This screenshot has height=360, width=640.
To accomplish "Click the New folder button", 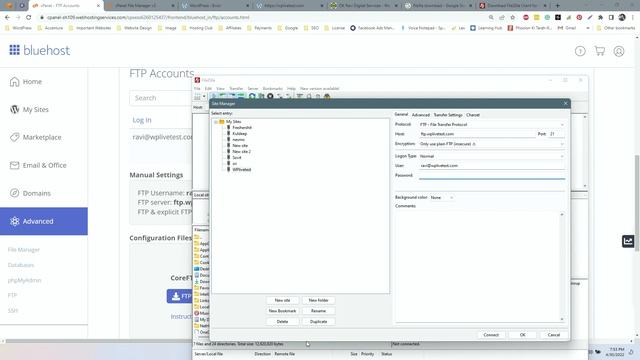I will (x=318, y=300).
